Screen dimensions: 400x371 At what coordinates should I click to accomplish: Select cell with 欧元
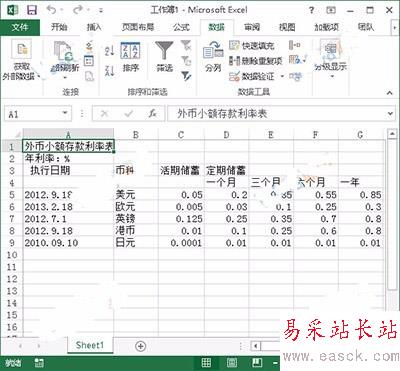pos(136,207)
